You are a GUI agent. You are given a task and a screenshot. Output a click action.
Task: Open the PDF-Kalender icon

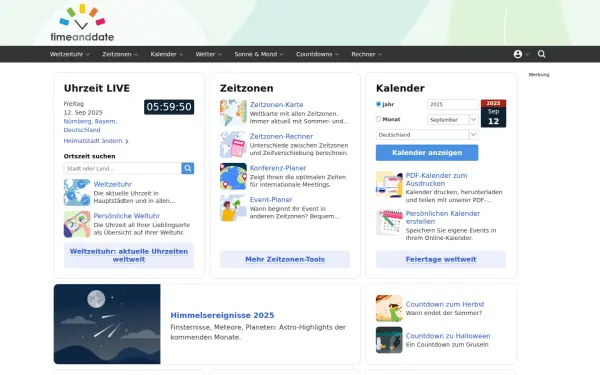tap(389, 184)
